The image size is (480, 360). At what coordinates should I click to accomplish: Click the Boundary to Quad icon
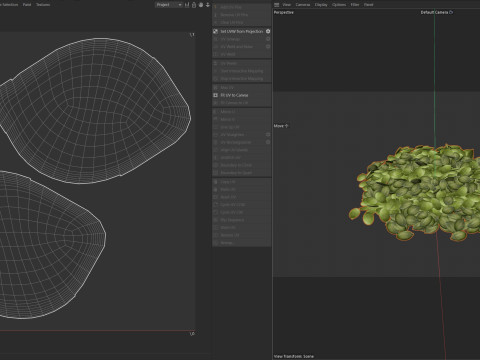tap(215, 173)
